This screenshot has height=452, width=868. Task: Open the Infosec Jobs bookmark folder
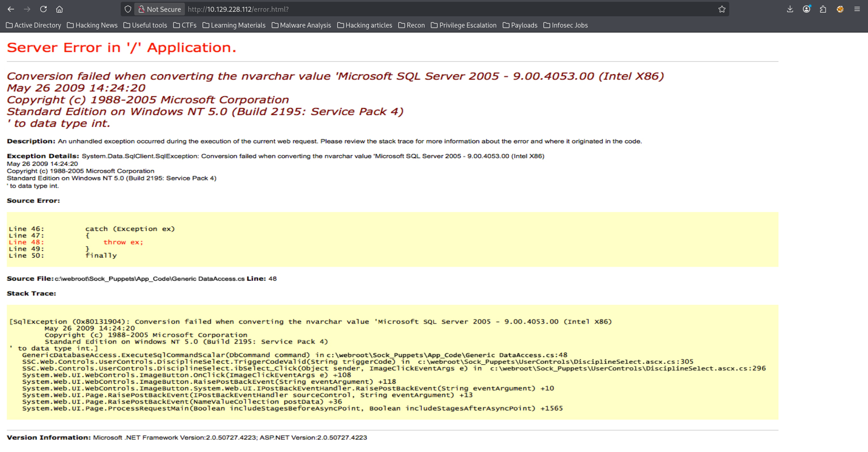569,25
